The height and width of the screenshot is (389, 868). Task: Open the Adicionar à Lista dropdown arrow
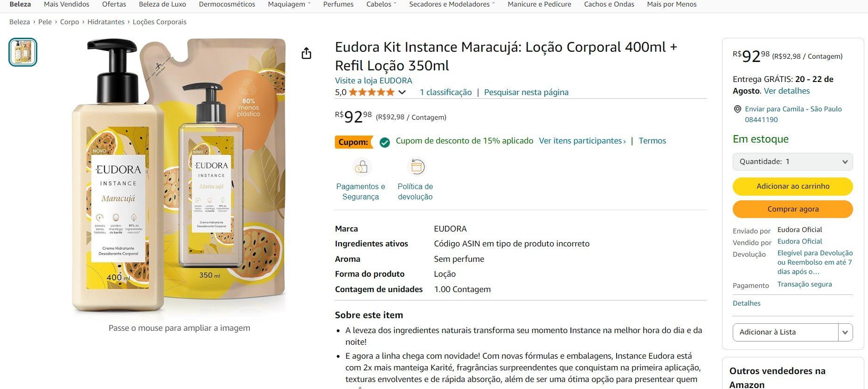[845, 332]
